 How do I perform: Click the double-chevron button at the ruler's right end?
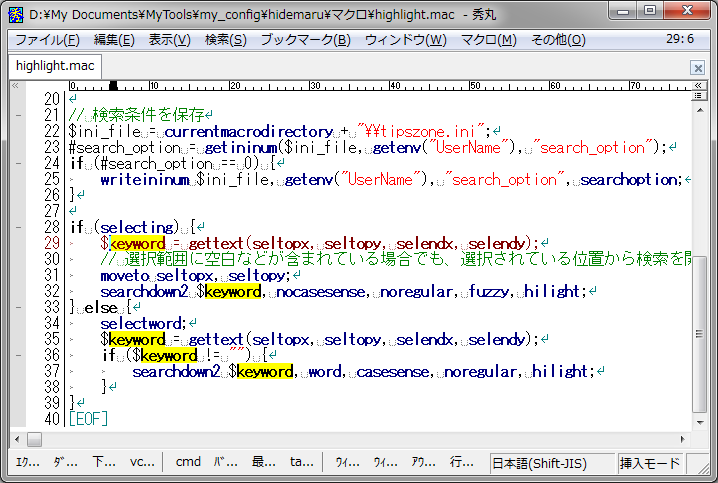coord(698,86)
